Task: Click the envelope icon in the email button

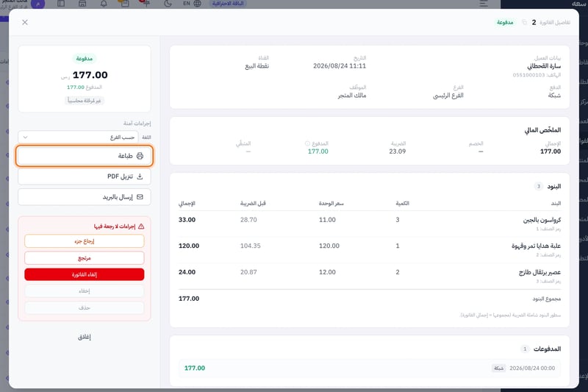Action: pos(140,197)
